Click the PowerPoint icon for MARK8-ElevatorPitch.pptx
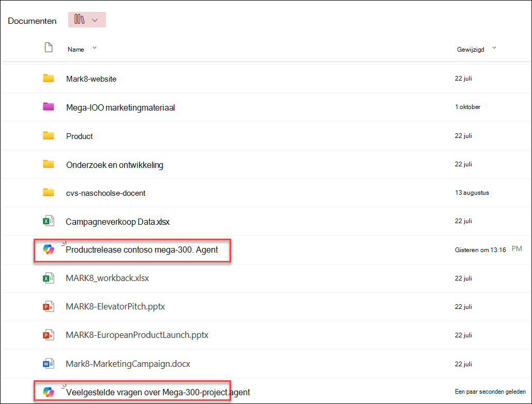Viewport: 532px width, 404px height. point(49,307)
